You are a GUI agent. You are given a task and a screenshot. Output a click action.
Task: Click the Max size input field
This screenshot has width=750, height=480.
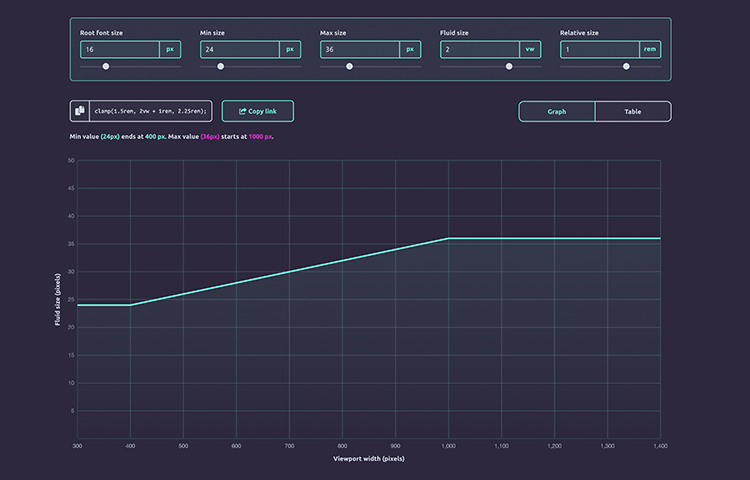point(360,49)
